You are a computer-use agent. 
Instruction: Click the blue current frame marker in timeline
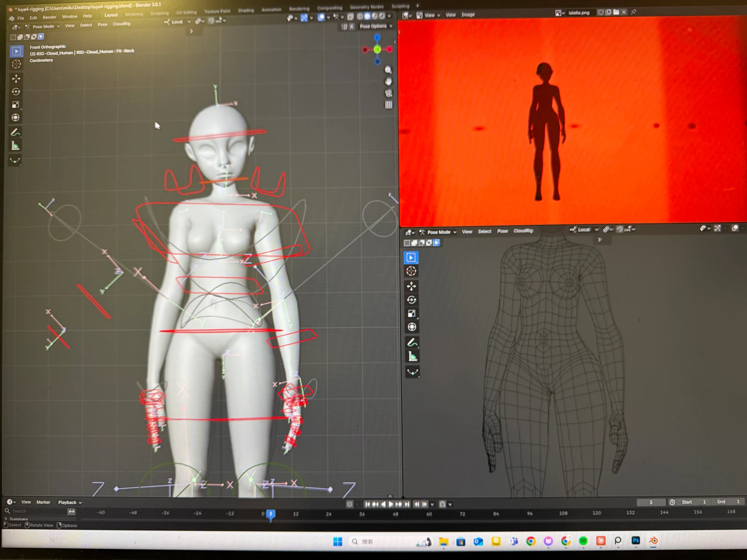pos(270,514)
